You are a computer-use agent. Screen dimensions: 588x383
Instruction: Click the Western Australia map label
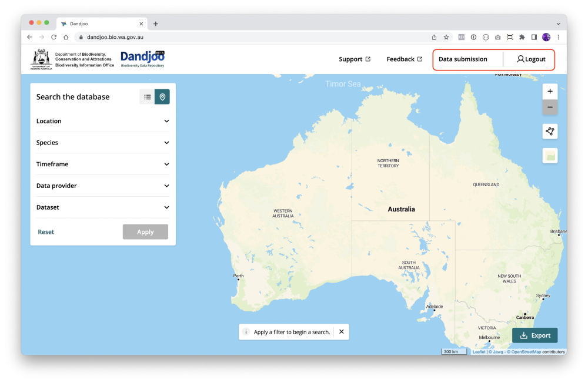(283, 214)
